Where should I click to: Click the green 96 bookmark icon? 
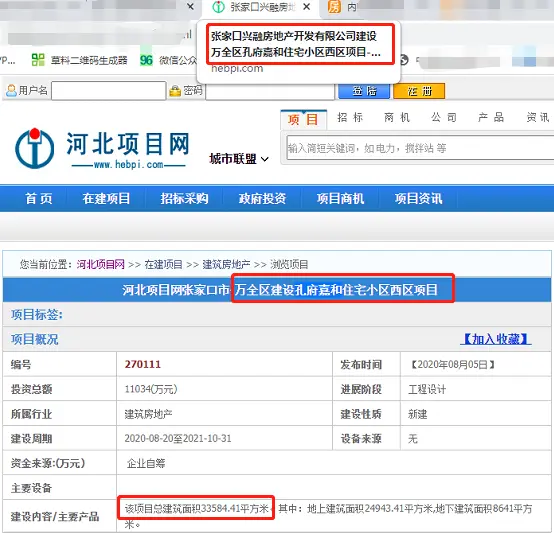coord(146,60)
